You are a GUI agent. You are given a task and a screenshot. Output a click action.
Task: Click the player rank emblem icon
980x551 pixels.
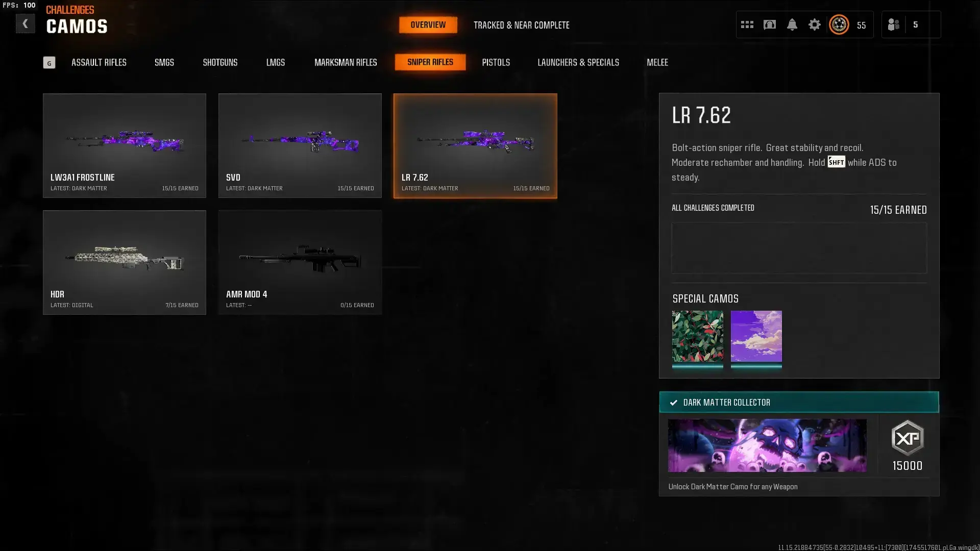tap(839, 24)
